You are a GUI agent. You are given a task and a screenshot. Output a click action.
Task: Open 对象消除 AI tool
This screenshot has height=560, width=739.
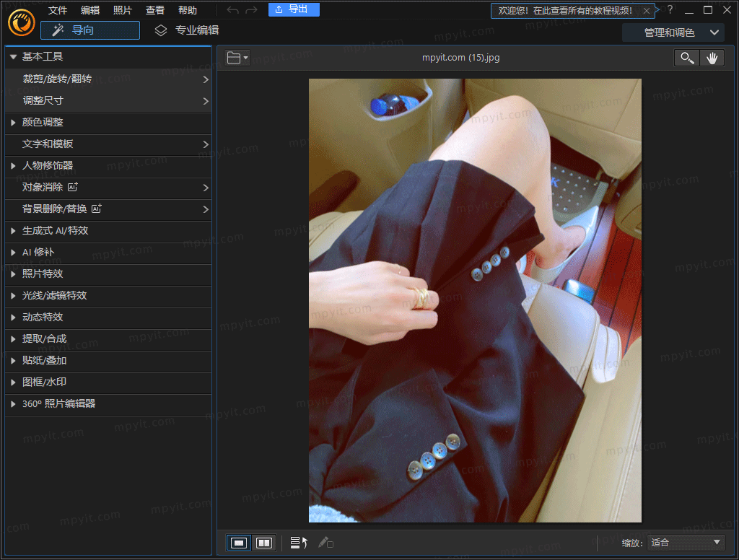(108, 188)
